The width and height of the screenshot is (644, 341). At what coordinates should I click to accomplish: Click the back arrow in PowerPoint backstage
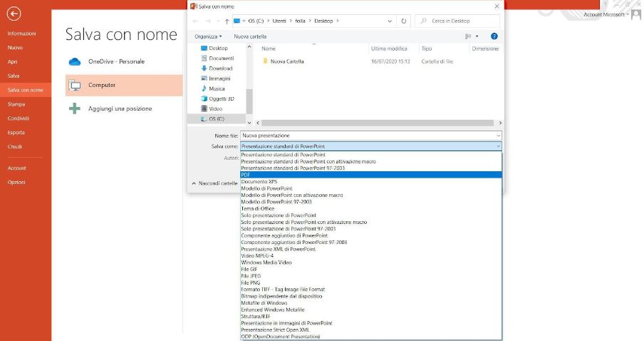coord(14,14)
